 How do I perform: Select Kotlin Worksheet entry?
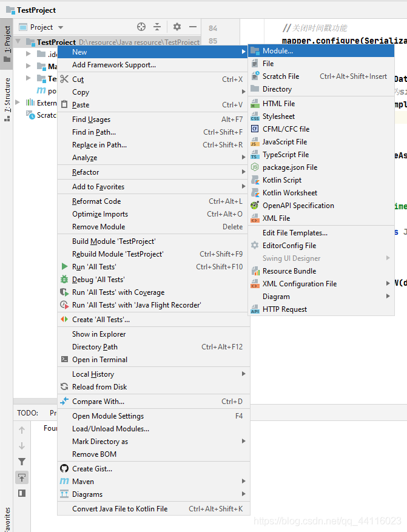point(321,193)
